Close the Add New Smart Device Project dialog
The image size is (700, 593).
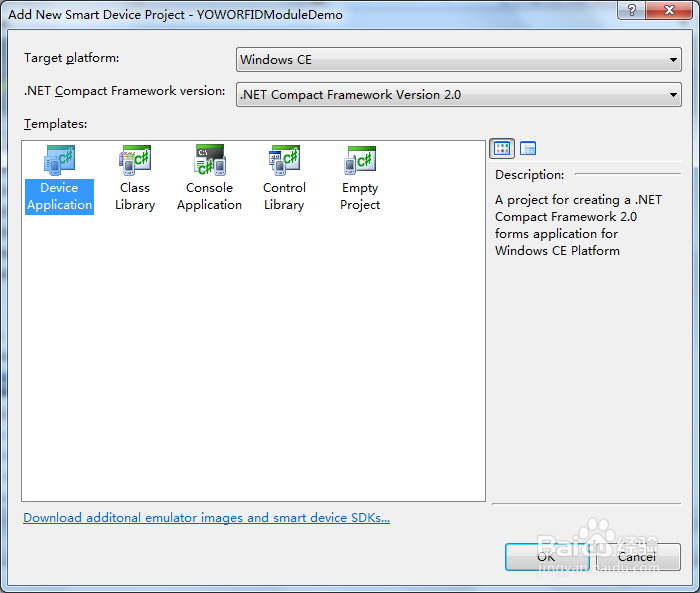click(x=669, y=10)
